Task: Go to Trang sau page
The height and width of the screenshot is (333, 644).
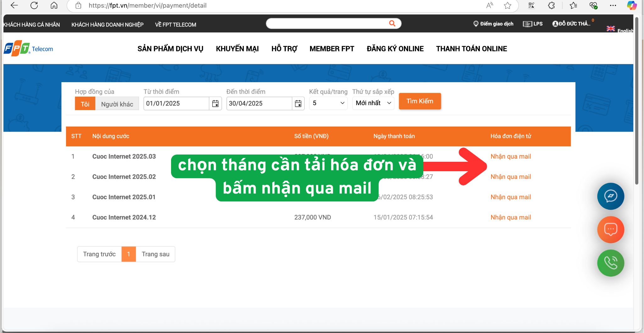Action: [x=155, y=254]
